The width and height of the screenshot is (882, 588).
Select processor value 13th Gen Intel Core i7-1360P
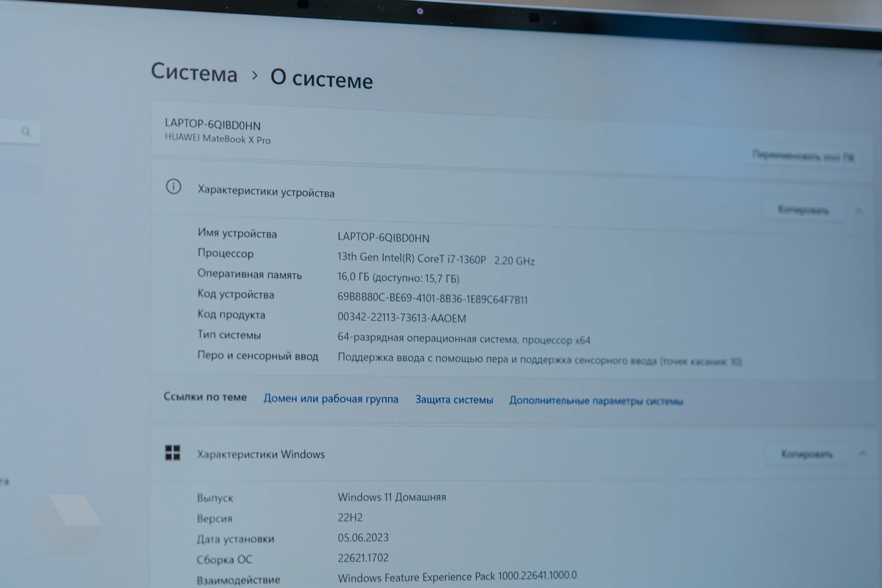(436, 259)
